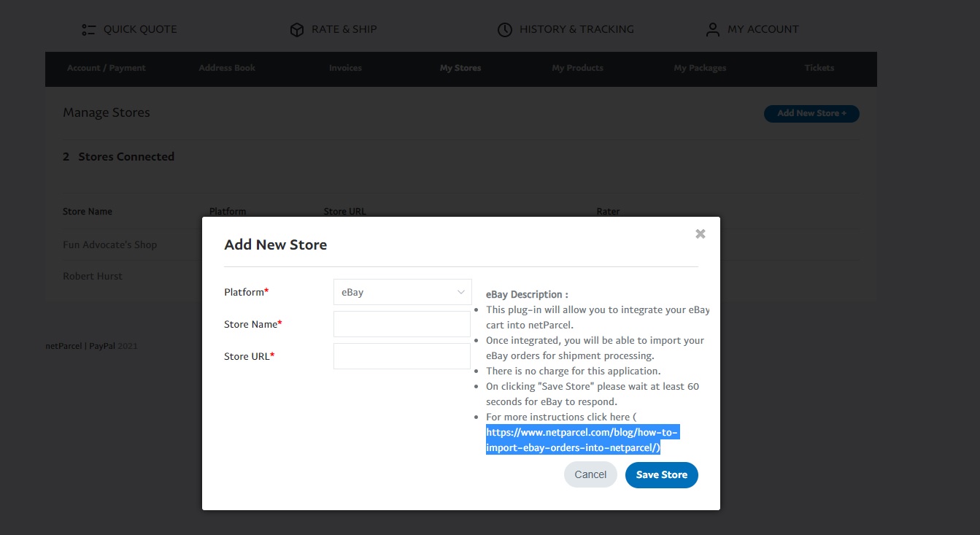This screenshot has height=535, width=980.
Task: Open the Address Book tab
Action: tap(227, 68)
